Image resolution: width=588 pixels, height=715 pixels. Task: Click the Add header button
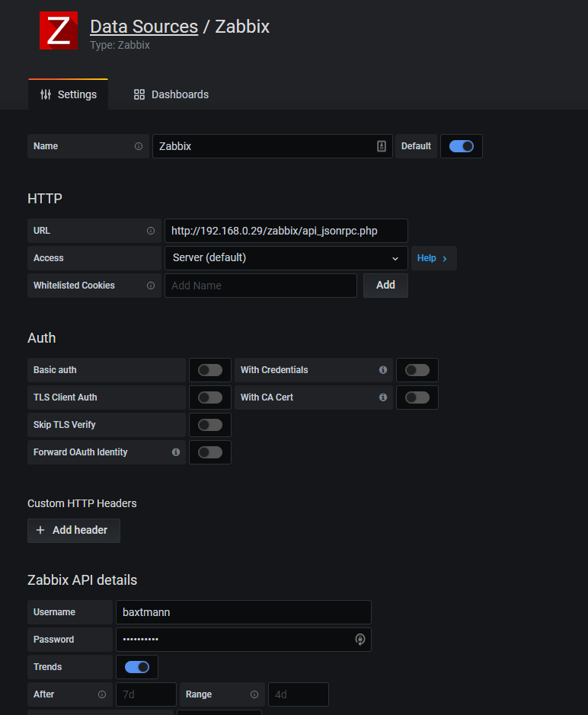(73, 530)
